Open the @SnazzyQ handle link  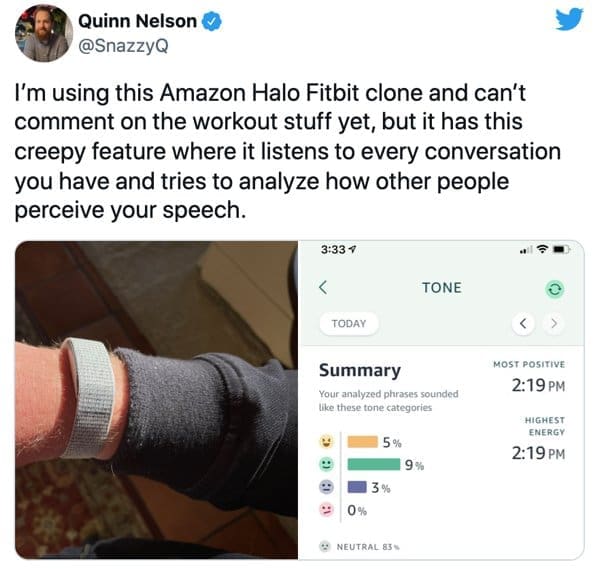click(x=123, y=46)
